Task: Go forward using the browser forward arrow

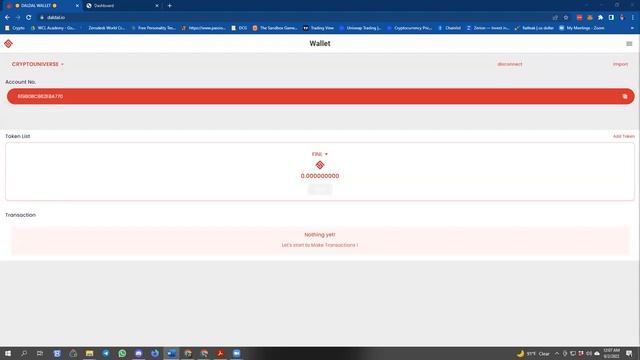Action: tap(18, 18)
